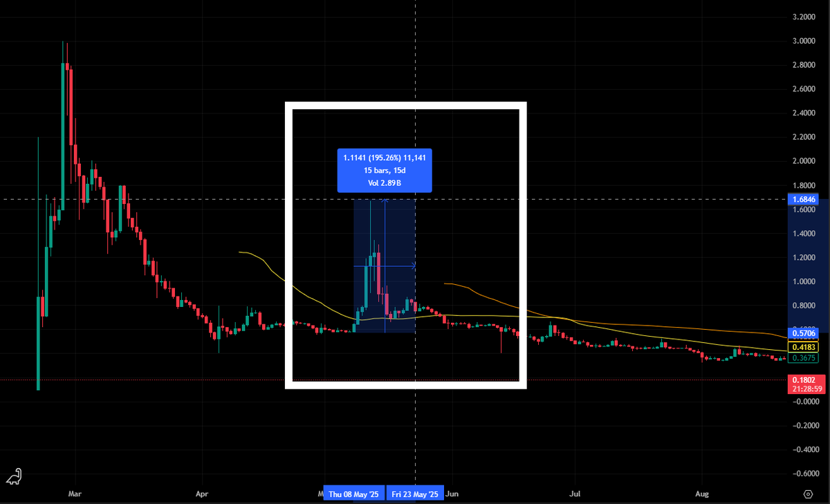This screenshot has height=504, width=830.
Task: Click the Jun label on time axis
Action: [452, 494]
